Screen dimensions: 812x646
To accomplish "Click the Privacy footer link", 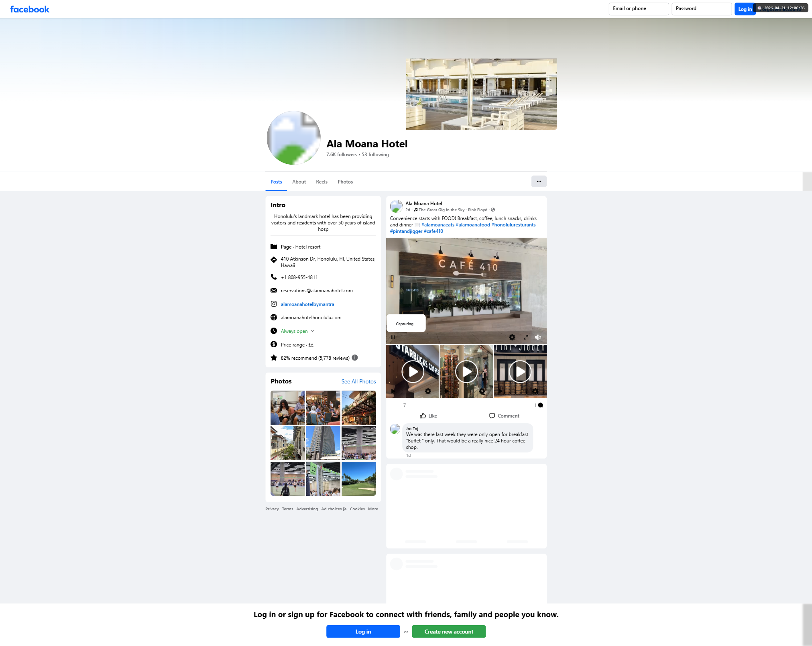I will (x=272, y=509).
